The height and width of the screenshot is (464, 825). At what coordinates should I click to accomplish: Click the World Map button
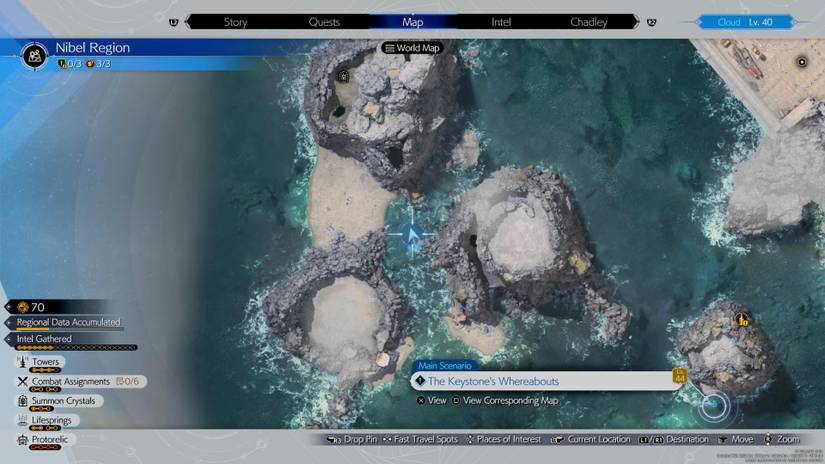pos(412,48)
